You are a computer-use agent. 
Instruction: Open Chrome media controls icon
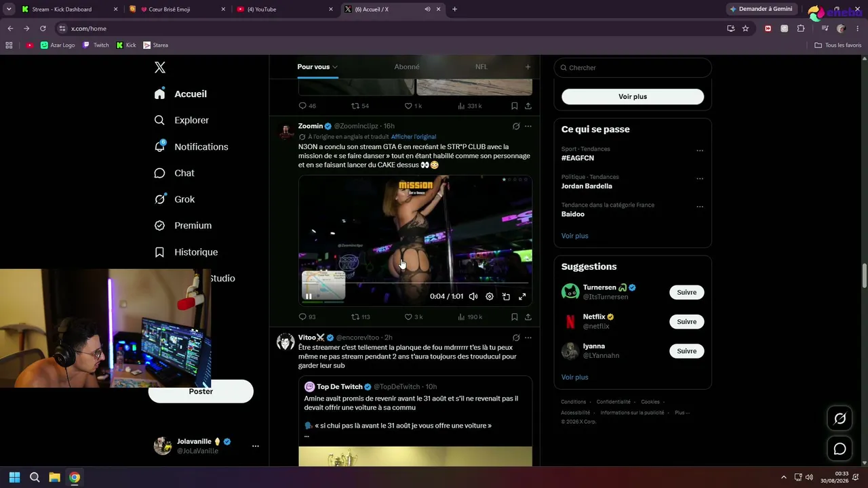click(825, 28)
